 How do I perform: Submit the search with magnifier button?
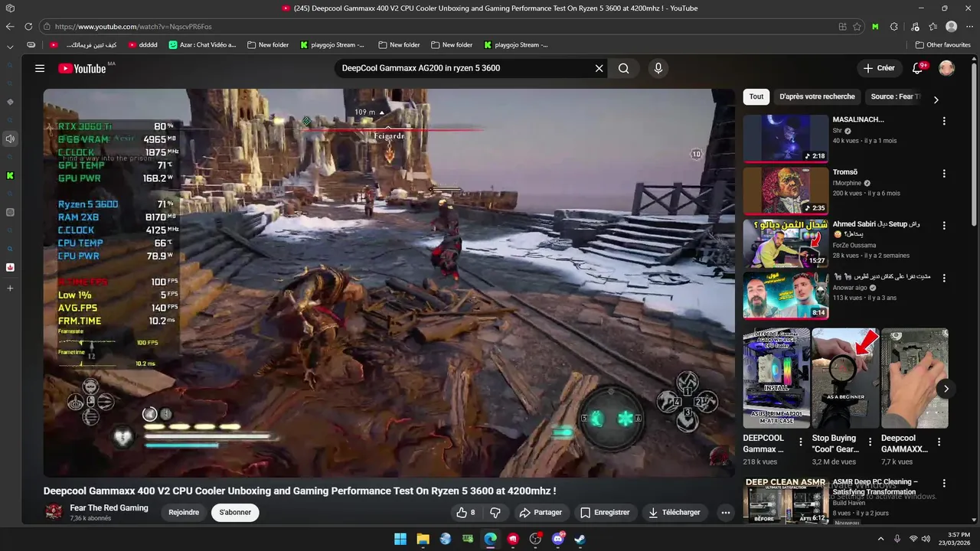[x=624, y=68]
